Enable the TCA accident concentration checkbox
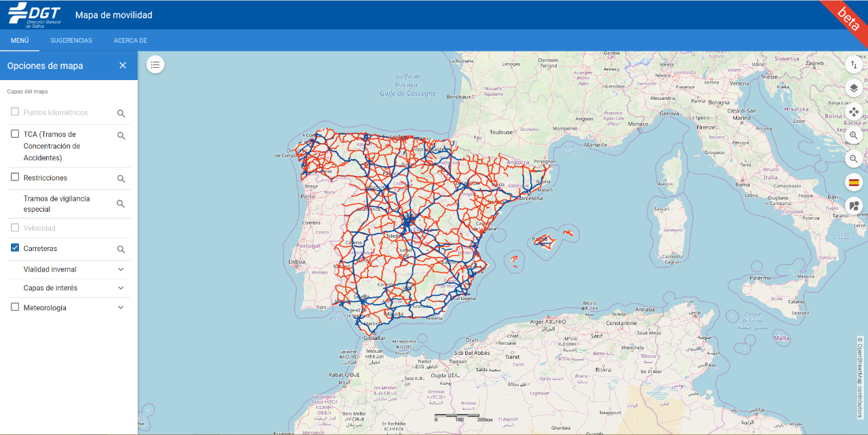Screen dimensions: 868x435 [15, 134]
